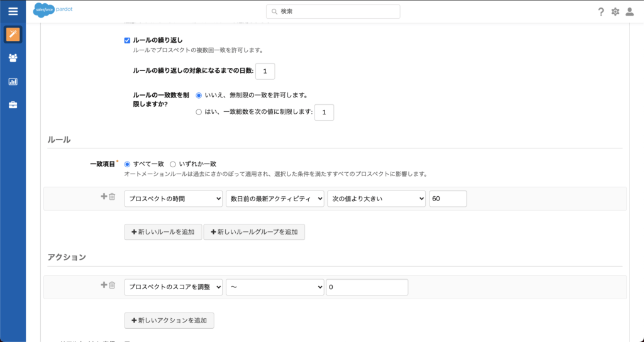Open the 〜 operator dropdown in action row
Viewport: 644px width, 342px height.
point(275,287)
